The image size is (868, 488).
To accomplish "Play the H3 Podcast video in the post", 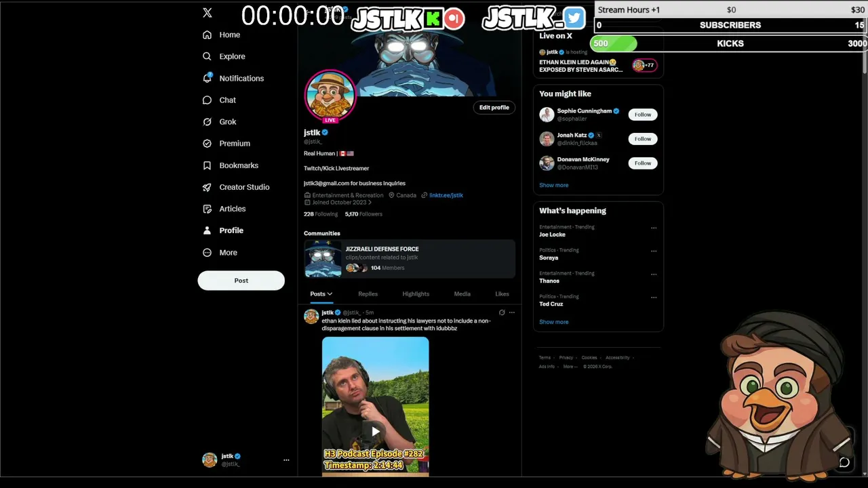I will (x=375, y=431).
